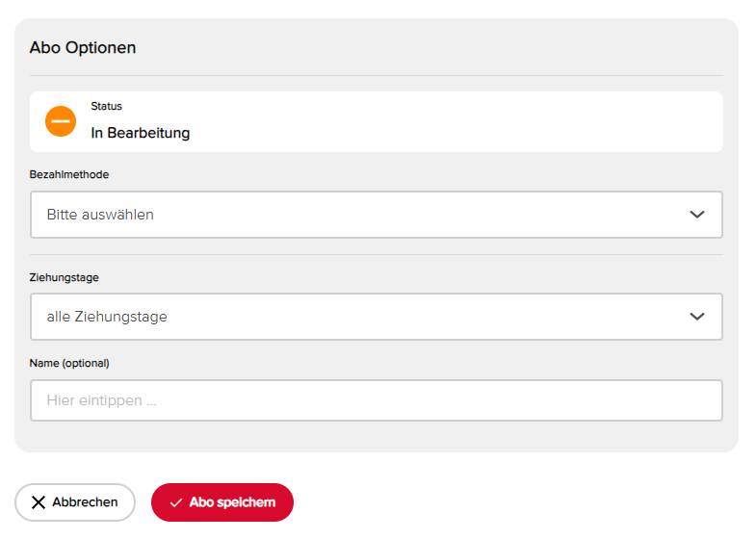756x539 pixels.
Task: Focus the Name (optional) input field
Action: point(376,400)
